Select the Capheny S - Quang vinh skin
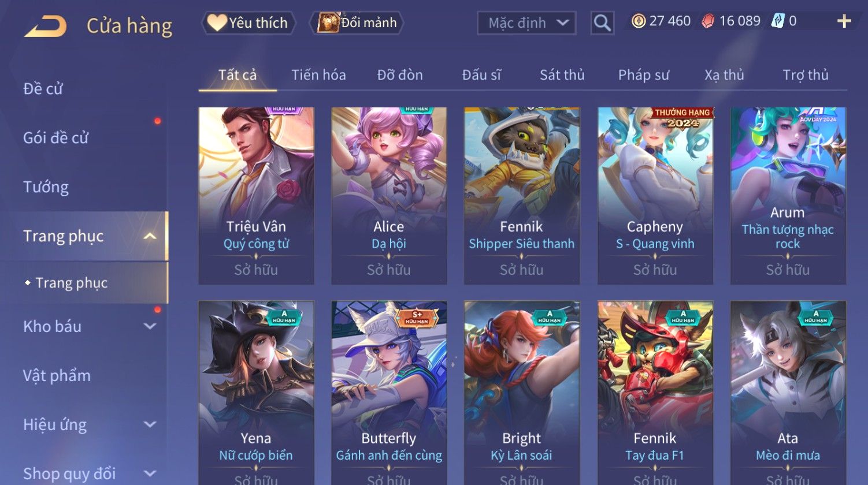Image resolution: width=868 pixels, height=485 pixels. (655, 196)
